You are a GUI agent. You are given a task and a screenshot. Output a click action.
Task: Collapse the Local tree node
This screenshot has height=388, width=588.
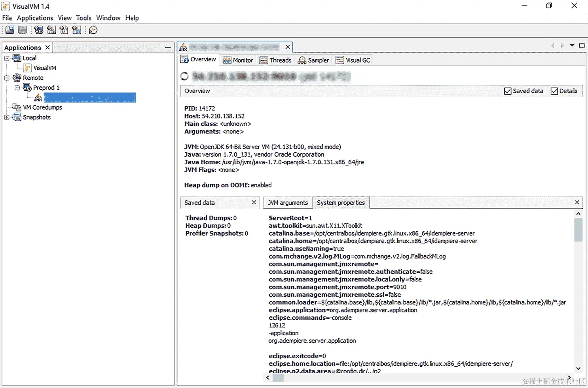[7, 58]
